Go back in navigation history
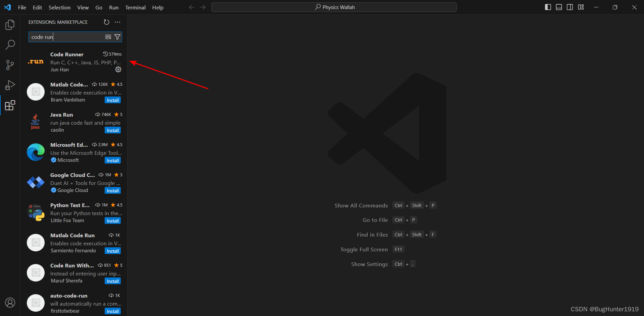This screenshot has height=316, width=644. click(192, 7)
